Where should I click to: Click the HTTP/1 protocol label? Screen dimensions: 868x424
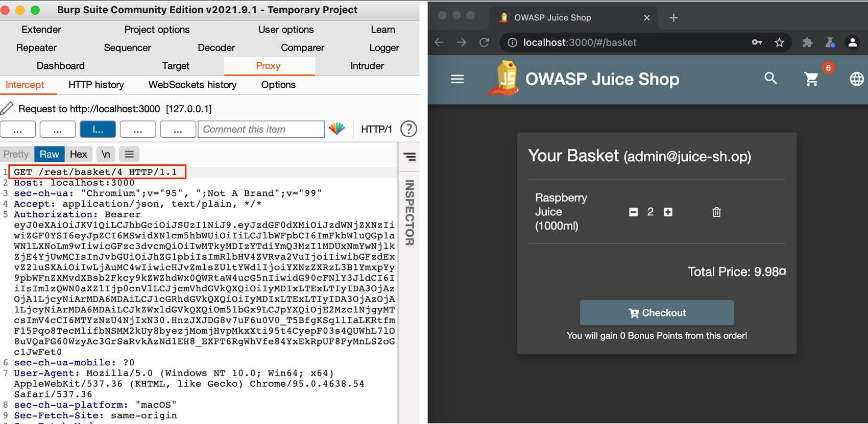tap(376, 130)
